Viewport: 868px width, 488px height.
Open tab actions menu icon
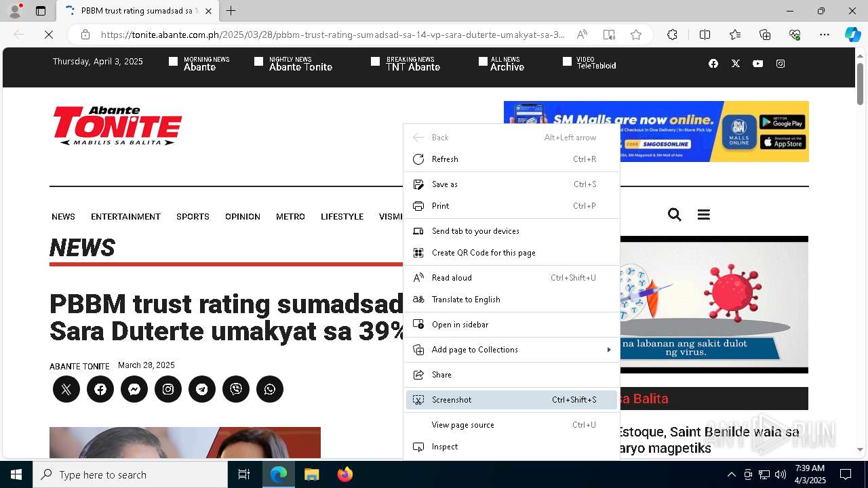pos(41,11)
